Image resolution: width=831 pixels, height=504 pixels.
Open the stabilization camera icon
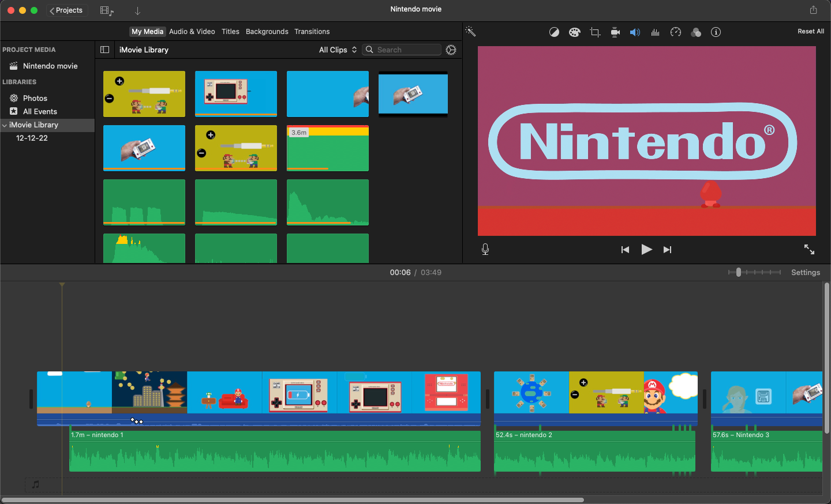(x=615, y=32)
